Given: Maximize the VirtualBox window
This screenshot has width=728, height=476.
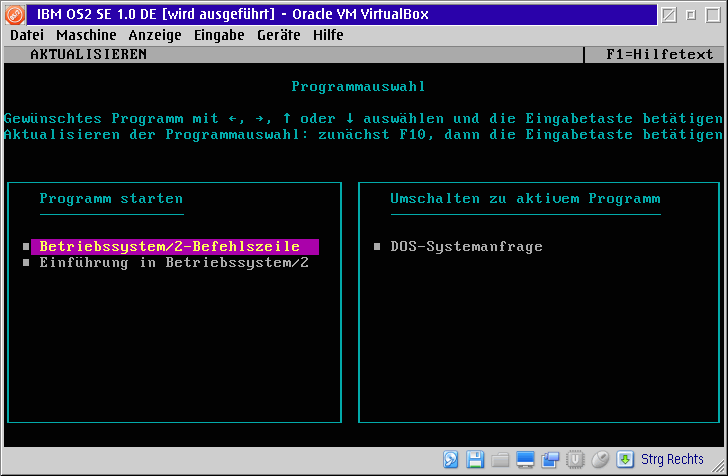Looking at the screenshot, I should point(713,15).
